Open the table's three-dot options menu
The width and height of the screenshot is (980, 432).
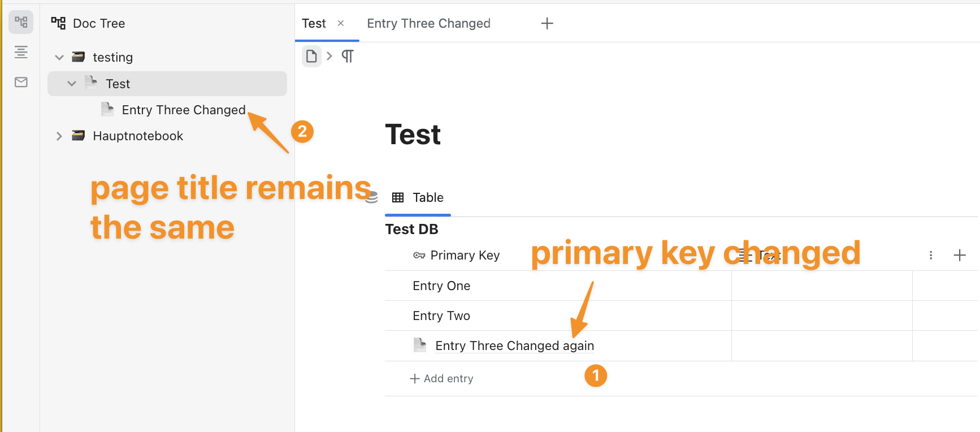click(x=931, y=256)
